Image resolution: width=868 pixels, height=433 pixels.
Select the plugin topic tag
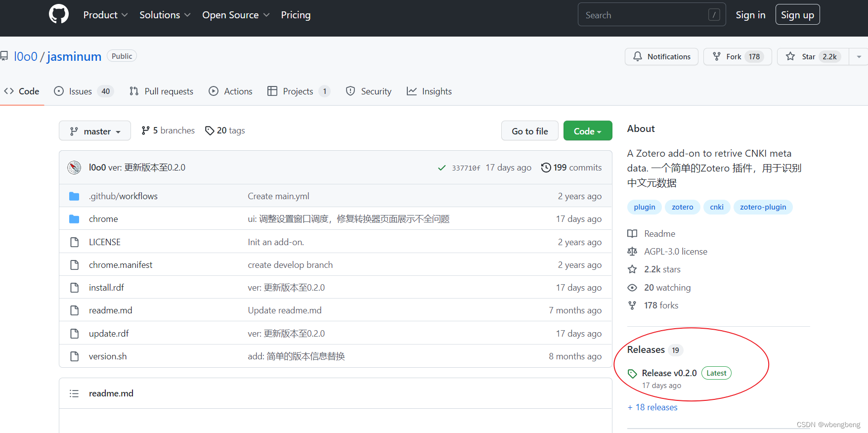(x=645, y=207)
